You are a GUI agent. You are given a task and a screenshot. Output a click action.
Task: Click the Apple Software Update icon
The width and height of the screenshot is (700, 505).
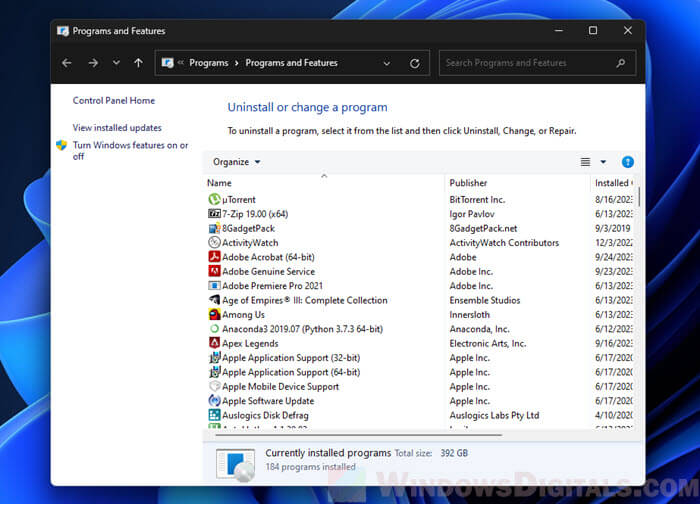click(214, 401)
